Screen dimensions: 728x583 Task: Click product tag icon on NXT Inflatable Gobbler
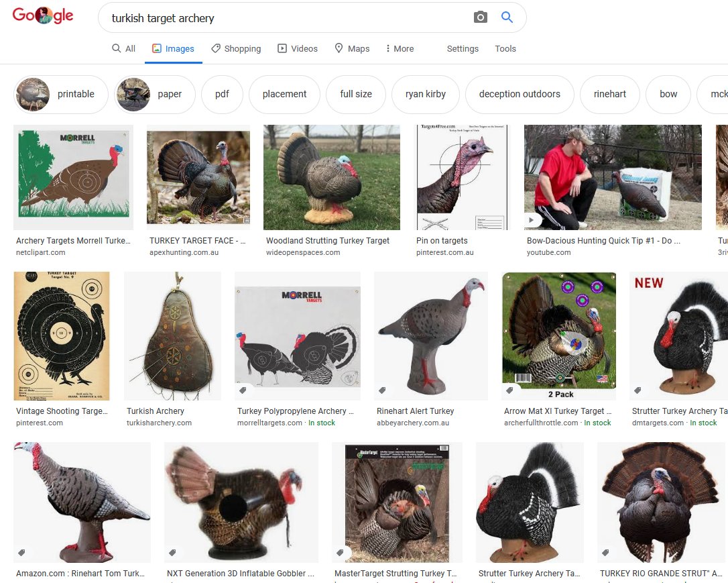[172, 553]
